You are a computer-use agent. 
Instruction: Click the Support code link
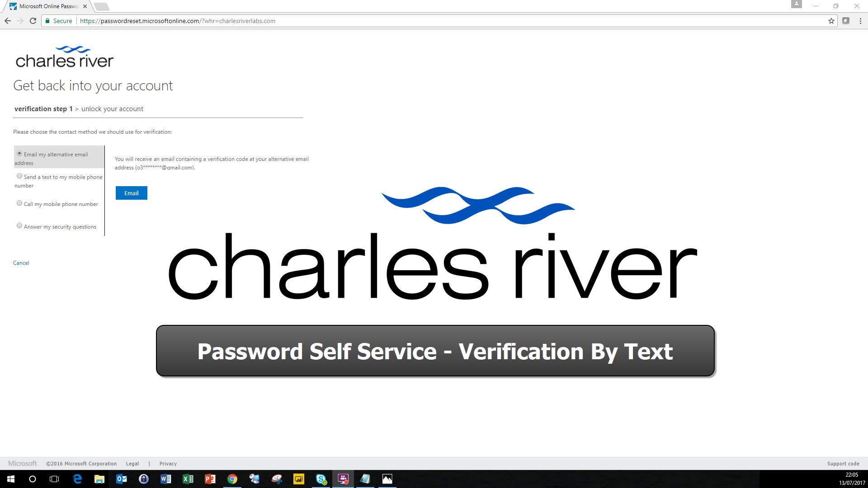click(843, 464)
